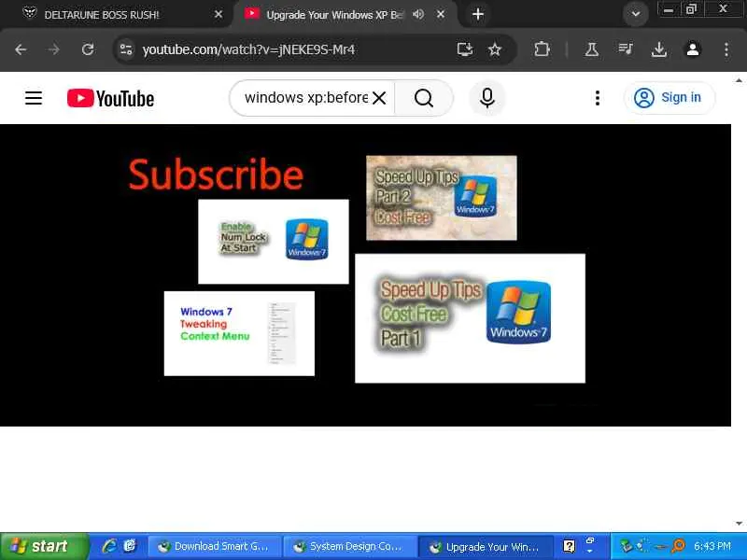Search with voice microphone button
This screenshot has width=747, height=560.
pyautogui.click(x=486, y=98)
